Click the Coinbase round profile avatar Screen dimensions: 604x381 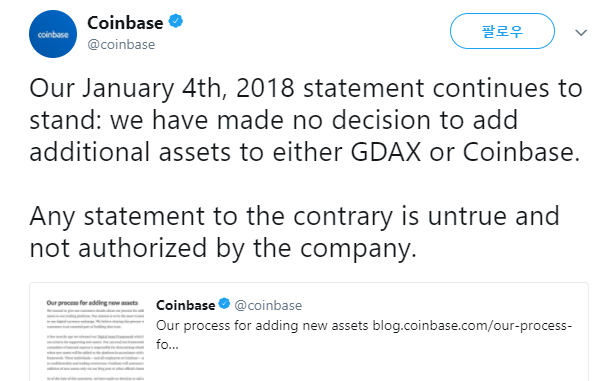pos(53,34)
